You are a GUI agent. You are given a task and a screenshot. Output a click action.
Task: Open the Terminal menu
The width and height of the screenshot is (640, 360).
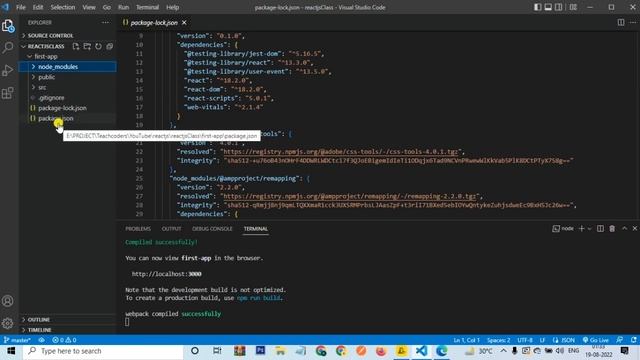click(x=147, y=7)
